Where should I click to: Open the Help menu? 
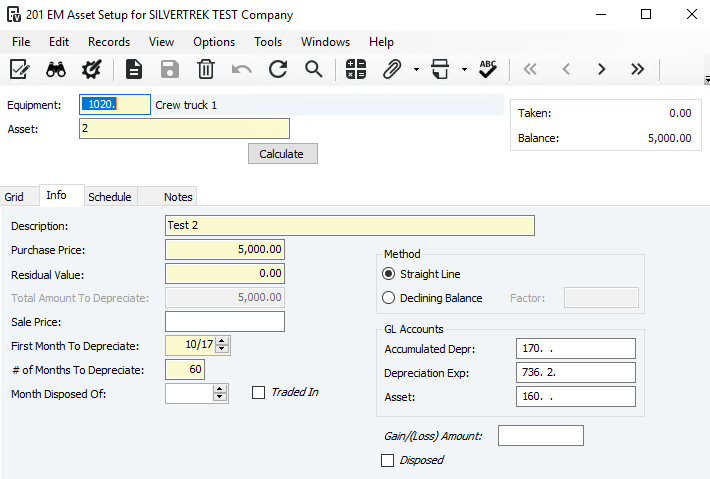381,42
